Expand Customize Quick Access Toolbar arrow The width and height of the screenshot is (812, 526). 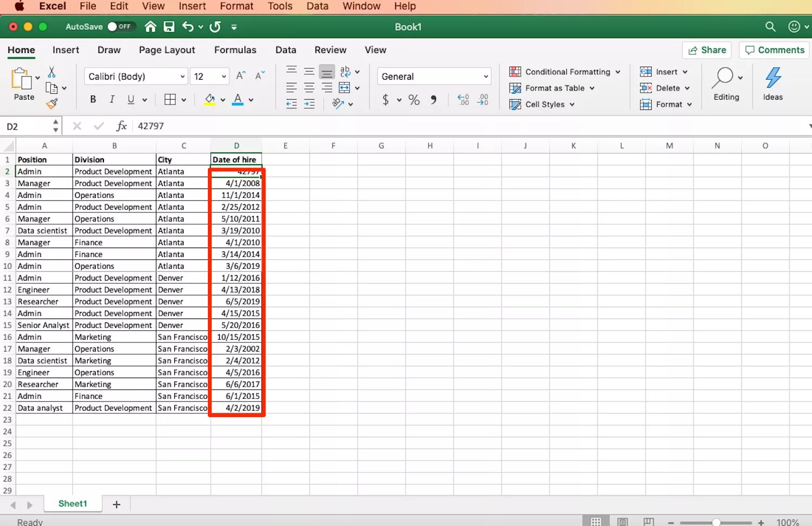click(234, 27)
